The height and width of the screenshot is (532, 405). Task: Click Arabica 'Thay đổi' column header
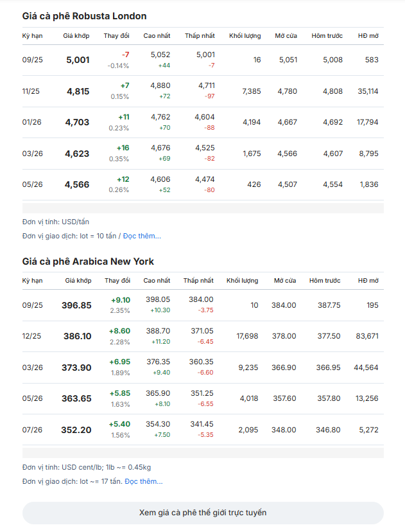[117, 281]
